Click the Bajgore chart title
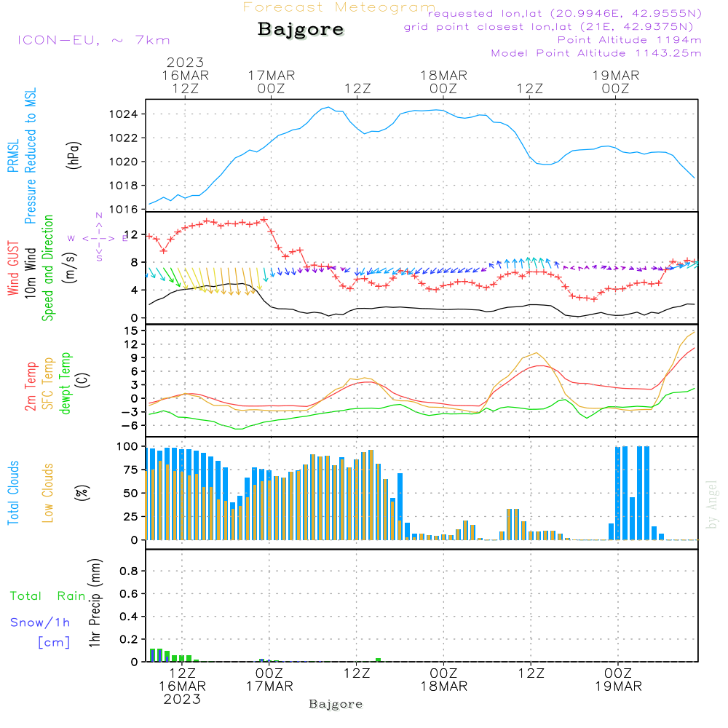Screen dimensions: 728x728 [301, 30]
